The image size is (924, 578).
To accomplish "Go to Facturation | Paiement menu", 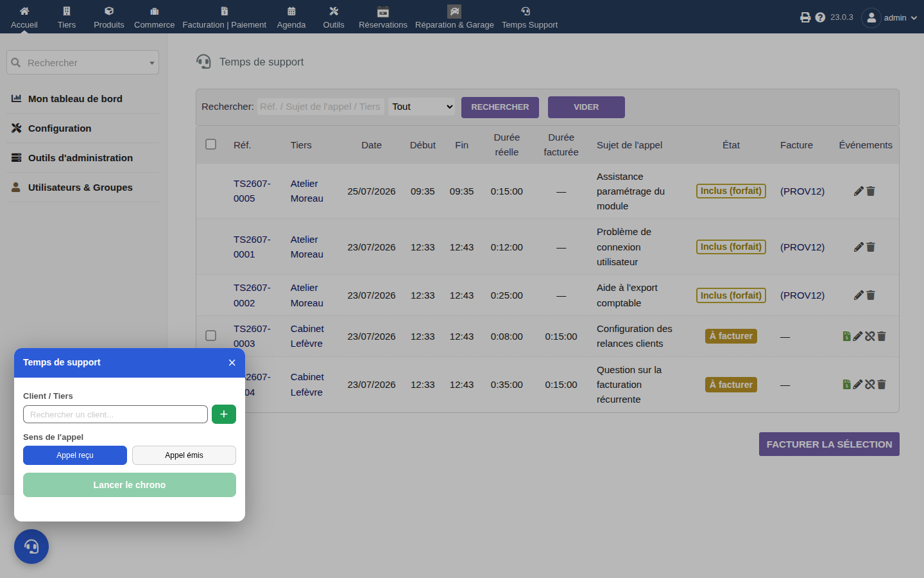I will point(225,17).
